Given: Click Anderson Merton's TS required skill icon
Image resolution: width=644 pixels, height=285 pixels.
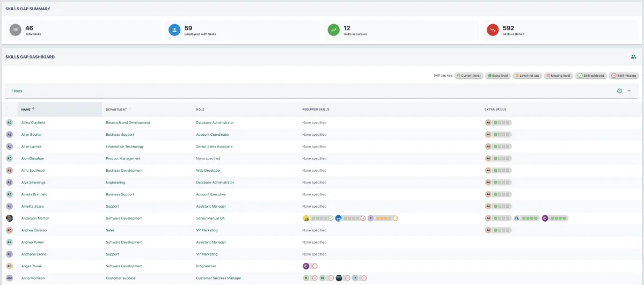Looking at the screenshot, I should tap(339, 218).
